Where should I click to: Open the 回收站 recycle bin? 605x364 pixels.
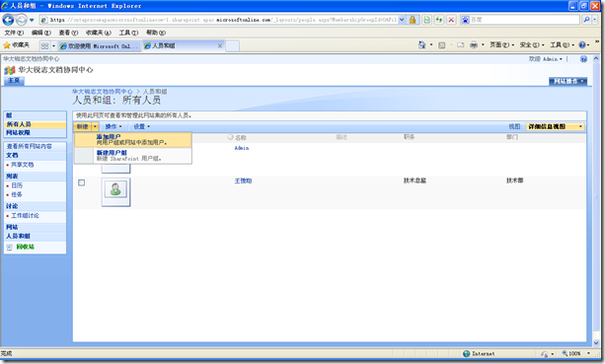(25, 247)
